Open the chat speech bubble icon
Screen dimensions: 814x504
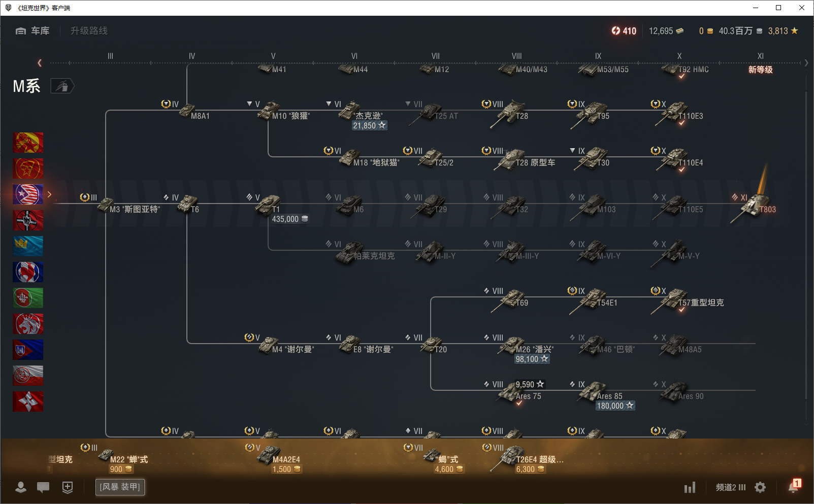43,487
